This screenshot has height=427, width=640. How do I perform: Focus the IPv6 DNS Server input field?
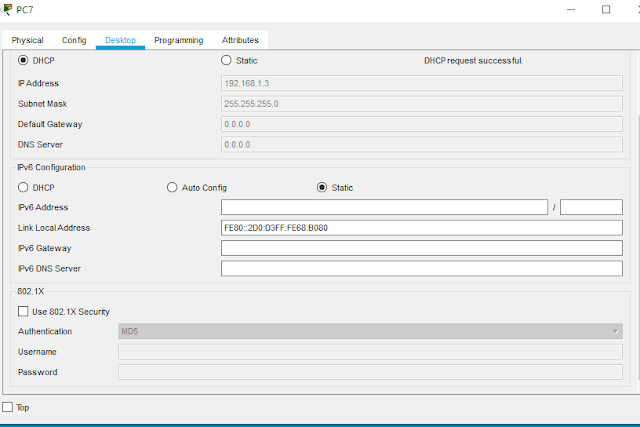click(422, 269)
